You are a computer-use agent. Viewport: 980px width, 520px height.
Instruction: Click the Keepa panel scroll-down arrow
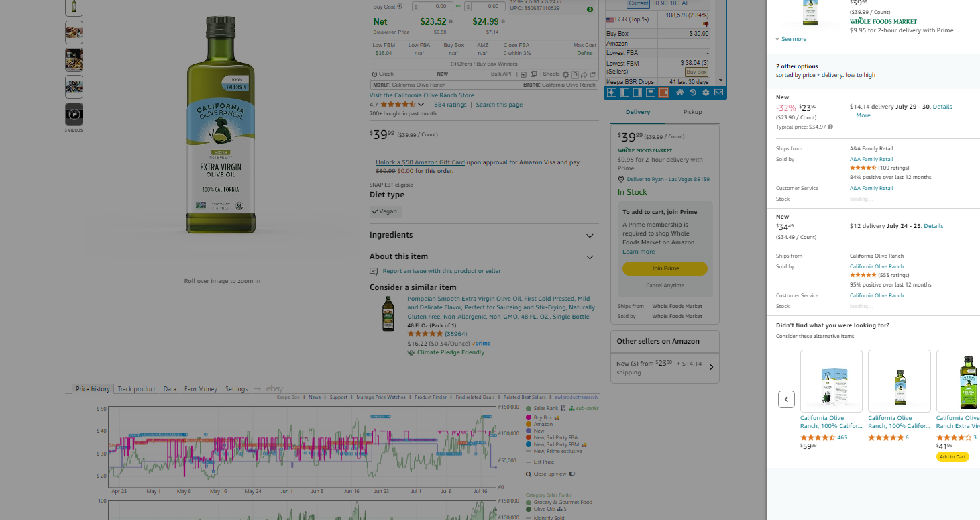pyautogui.click(x=721, y=81)
